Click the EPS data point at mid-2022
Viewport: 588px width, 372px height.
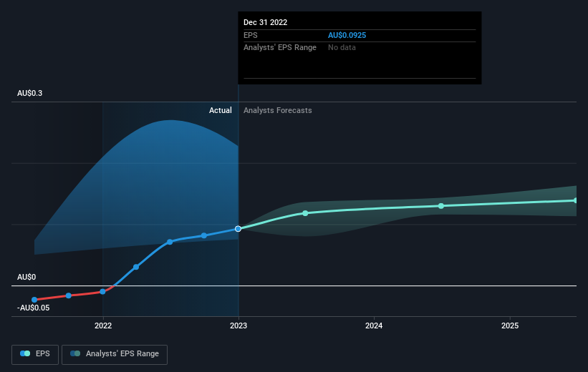pyautogui.click(x=170, y=242)
